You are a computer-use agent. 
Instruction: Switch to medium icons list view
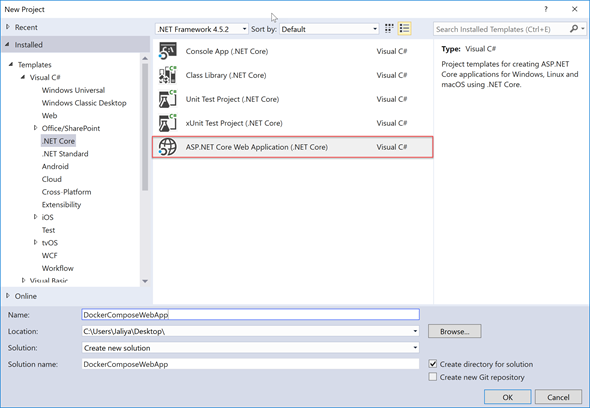(404, 29)
